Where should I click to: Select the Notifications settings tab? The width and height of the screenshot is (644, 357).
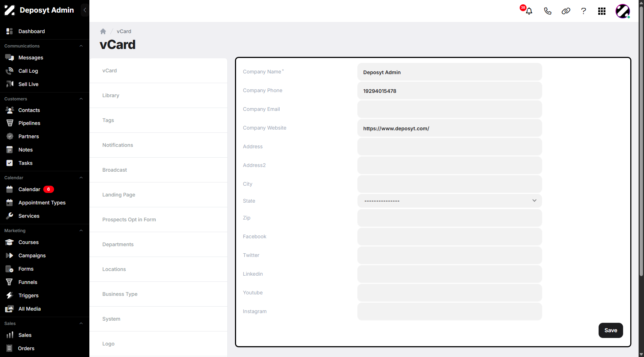158,145
